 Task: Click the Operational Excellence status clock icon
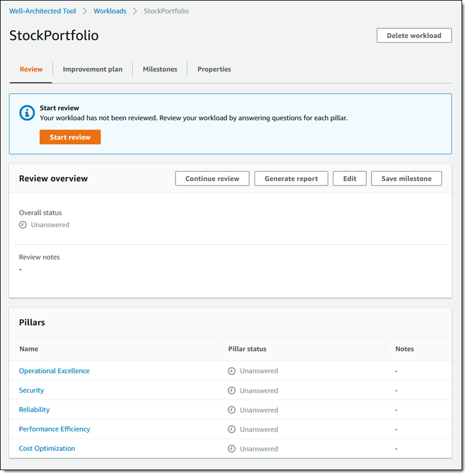click(232, 371)
